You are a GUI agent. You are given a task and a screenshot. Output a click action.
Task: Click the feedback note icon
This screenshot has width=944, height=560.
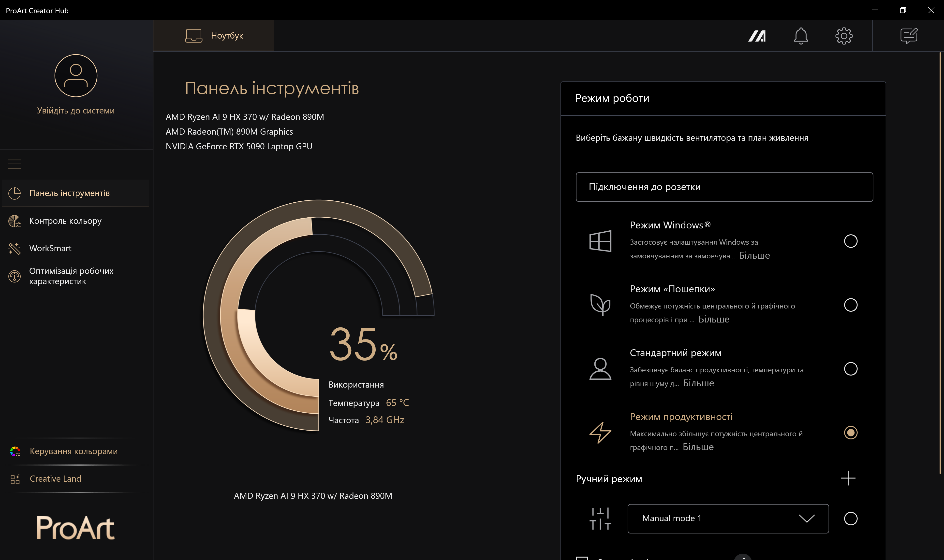click(909, 36)
